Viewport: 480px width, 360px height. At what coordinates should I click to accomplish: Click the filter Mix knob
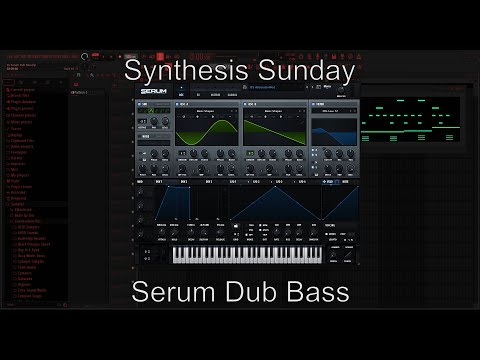point(351,169)
